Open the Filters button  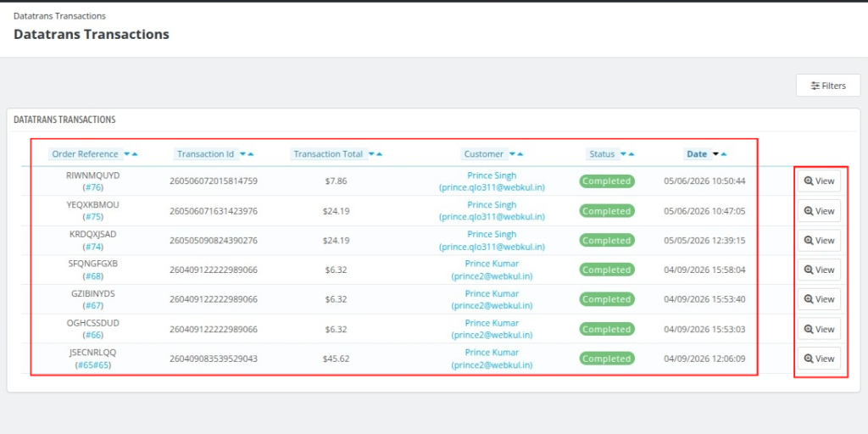coord(828,86)
